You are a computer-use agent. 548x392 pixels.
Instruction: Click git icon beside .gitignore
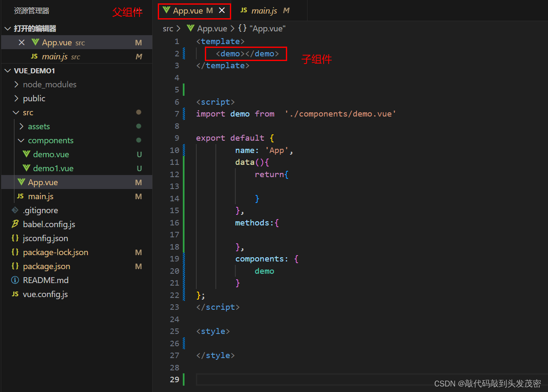pyautogui.click(x=15, y=210)
